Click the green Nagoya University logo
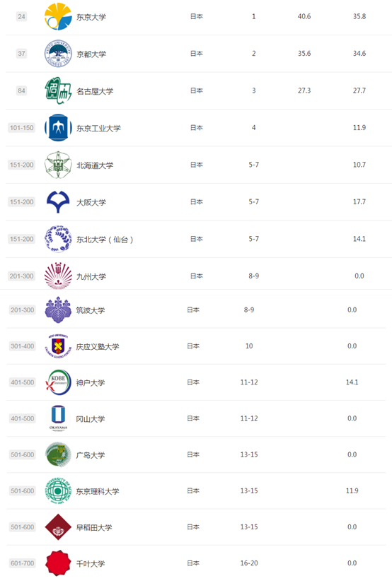 tap(58, 90)
